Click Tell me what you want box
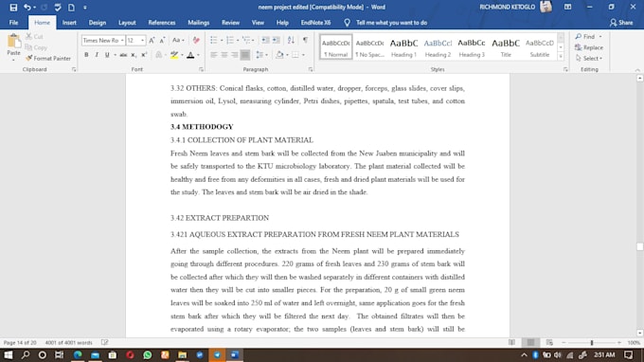Image resolution: width=644 pixels, height=362 pixels. [391, 23]
